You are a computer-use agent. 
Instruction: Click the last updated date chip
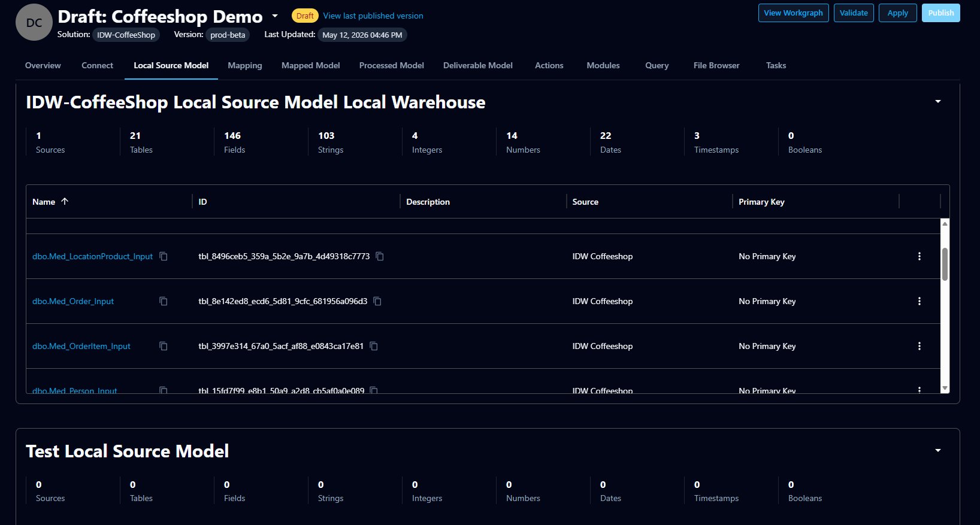pos(362,35)
